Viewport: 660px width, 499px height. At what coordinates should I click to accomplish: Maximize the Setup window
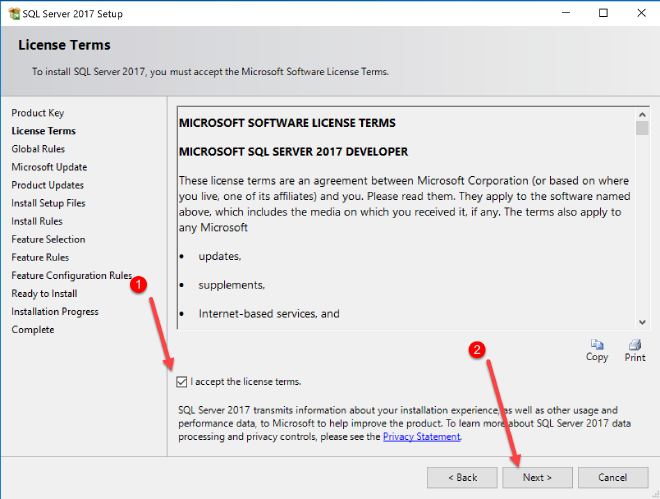603,13
